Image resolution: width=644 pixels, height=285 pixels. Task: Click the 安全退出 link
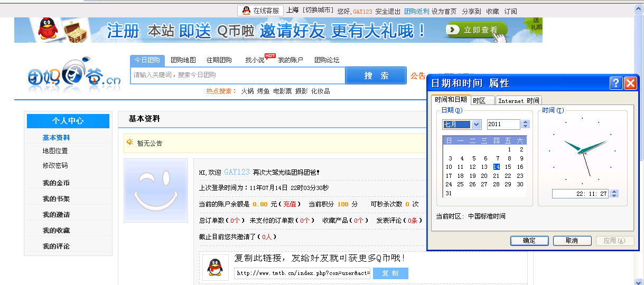pyautogui.click(x=388, y=11)
